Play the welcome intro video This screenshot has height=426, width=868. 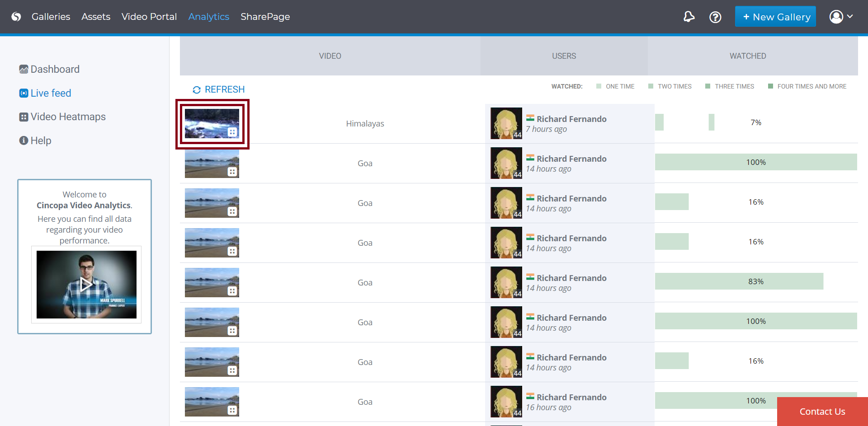(x=86, y=285)
